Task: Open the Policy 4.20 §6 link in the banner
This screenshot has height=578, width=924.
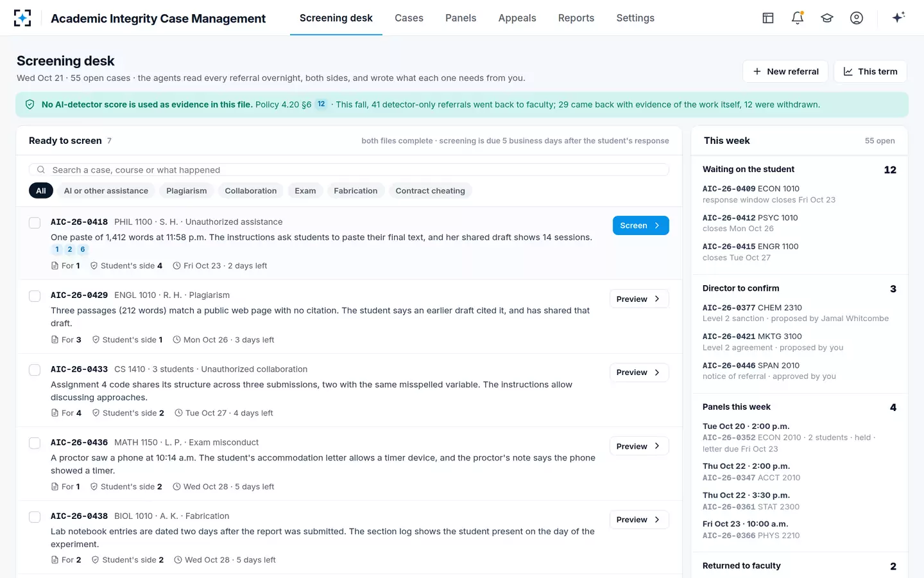Action: (x=283, y=105)
